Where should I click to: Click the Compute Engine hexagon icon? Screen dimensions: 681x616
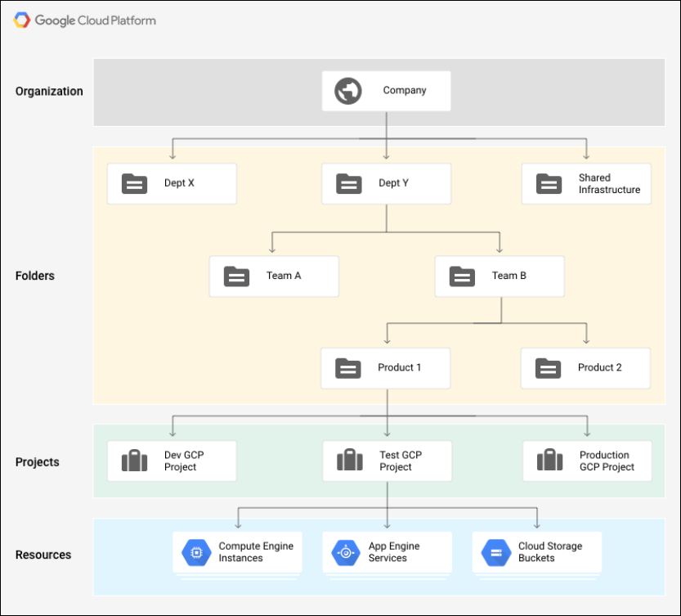coord(196,553)
